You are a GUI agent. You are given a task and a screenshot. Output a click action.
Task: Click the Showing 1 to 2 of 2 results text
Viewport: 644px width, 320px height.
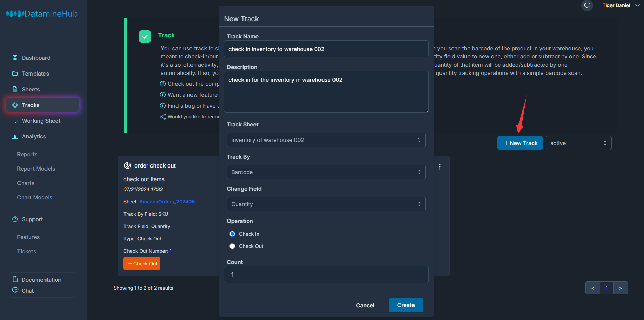[143, 288]
